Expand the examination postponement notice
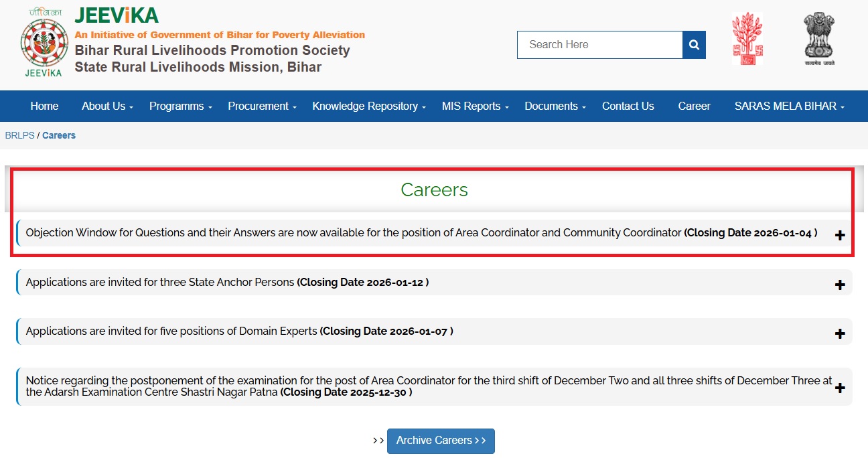This screenshot has width=868, height=458. point(839,387)
